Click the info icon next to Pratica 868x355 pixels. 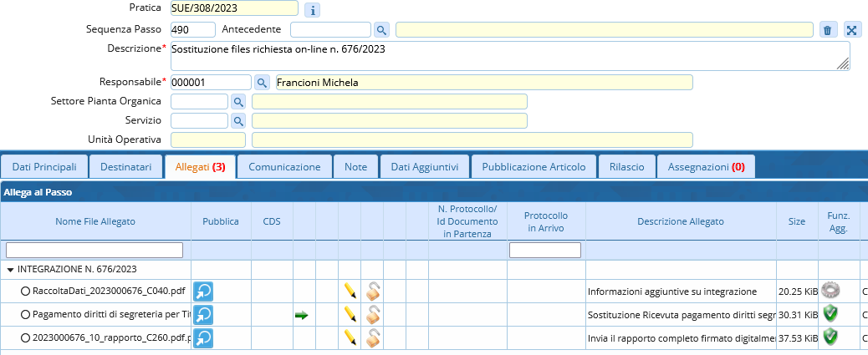click(x=312, y=10)
